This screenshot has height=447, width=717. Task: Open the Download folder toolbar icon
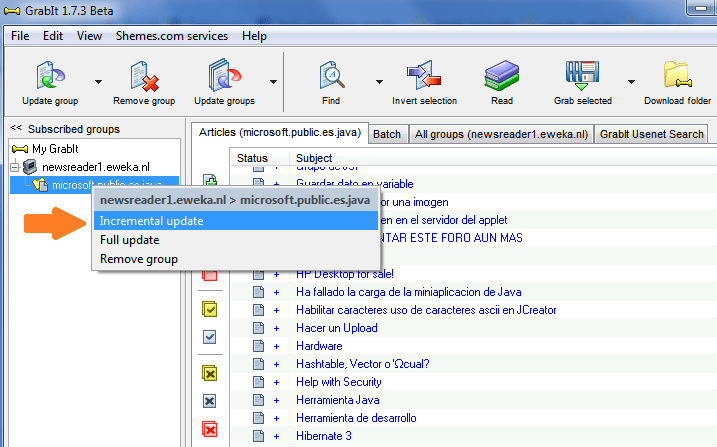(677, 76)
